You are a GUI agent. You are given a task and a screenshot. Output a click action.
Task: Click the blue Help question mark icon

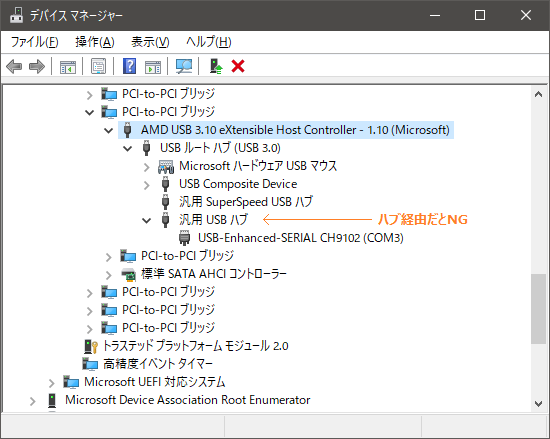129,66
